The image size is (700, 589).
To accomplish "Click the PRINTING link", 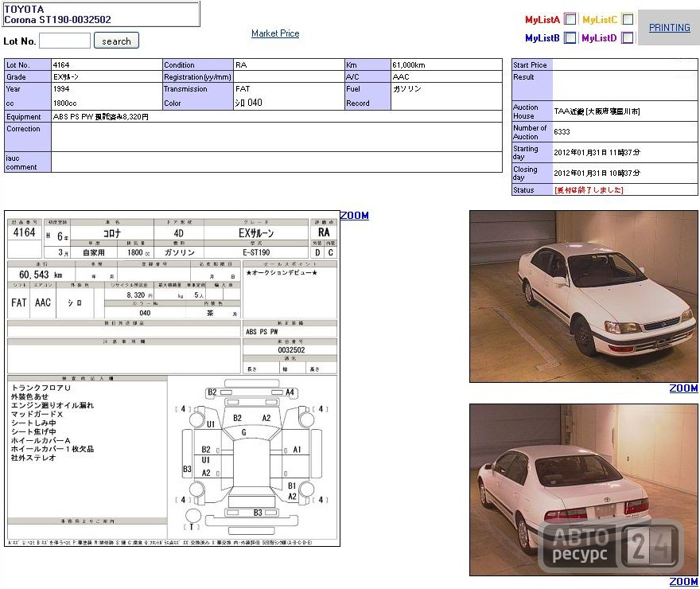I will click(669, 28).
